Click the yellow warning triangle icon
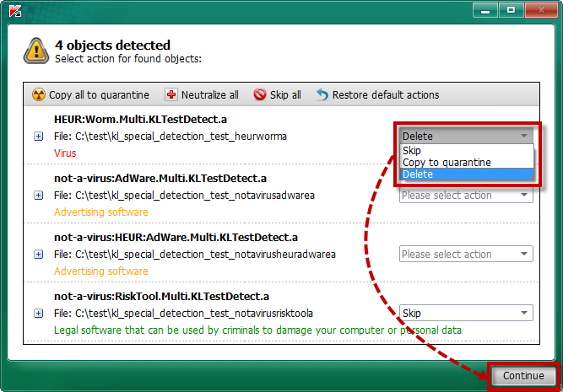The width and height of the screenshot is (563, 392). click(x=36, y=51)
